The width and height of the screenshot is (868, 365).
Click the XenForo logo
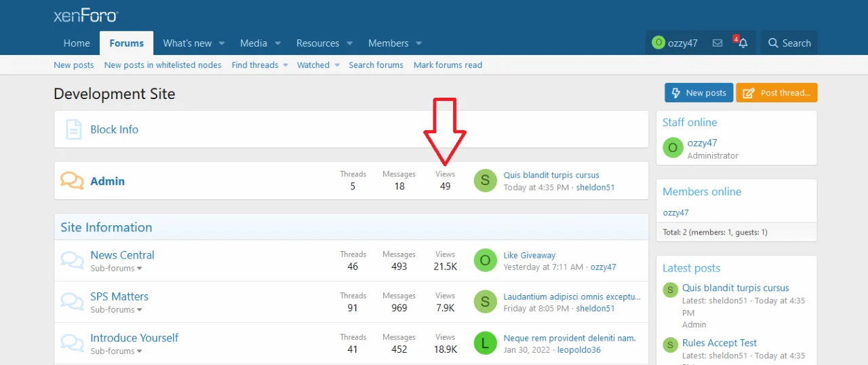[85, 16]
